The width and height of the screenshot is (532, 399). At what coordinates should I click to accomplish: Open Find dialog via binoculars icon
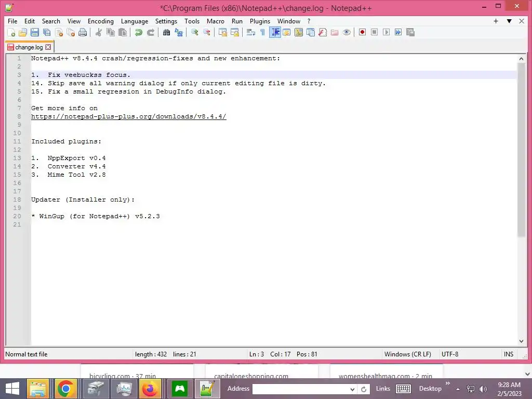click(x=166, y=32)
